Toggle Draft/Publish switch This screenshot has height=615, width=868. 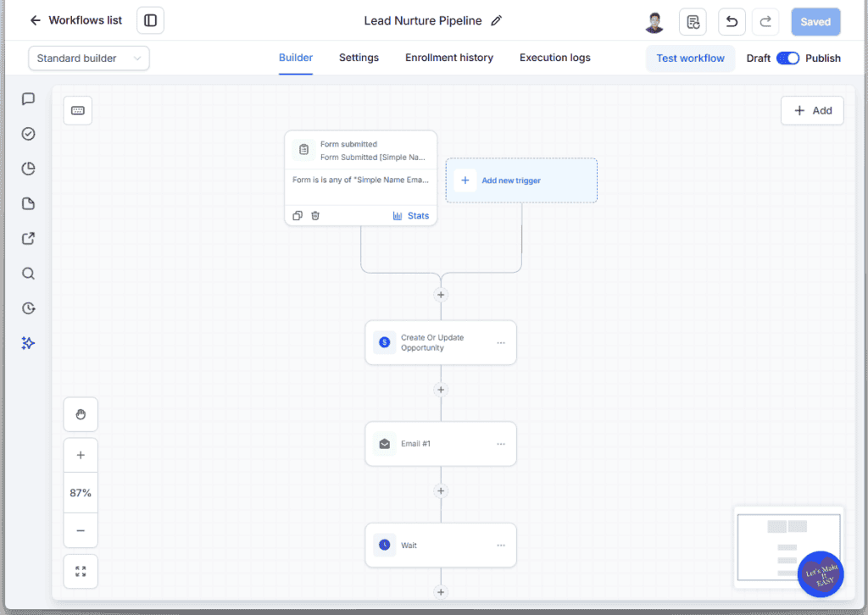[787, 58]
